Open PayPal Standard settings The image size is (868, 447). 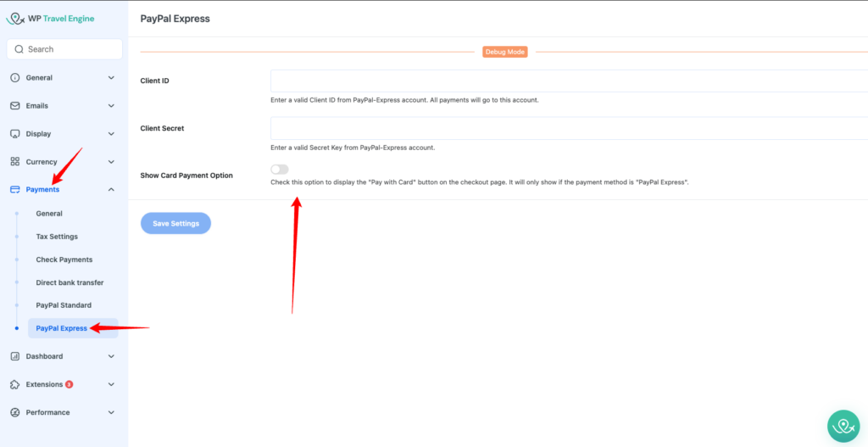pyautogui.click(x=64, y=305)
